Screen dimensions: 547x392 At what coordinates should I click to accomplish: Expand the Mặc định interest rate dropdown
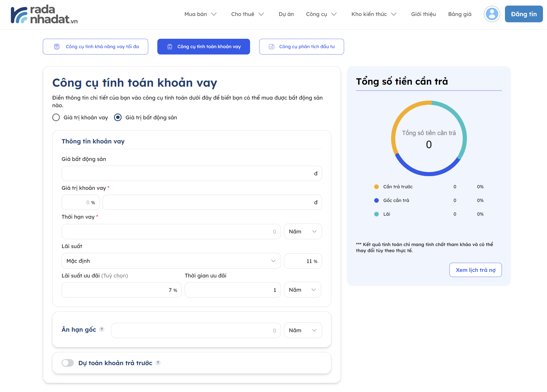(171, 261)
